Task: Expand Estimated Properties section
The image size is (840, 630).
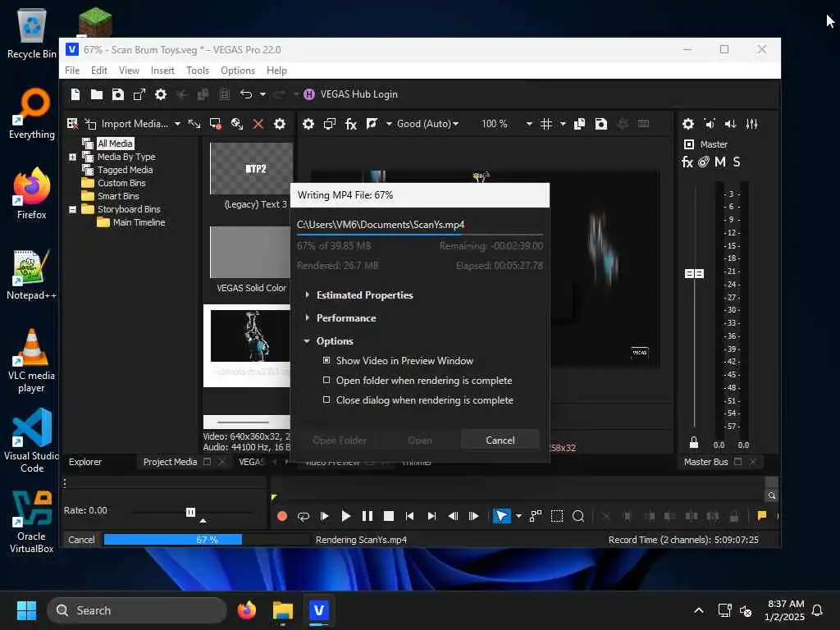Action: point(307,294)
